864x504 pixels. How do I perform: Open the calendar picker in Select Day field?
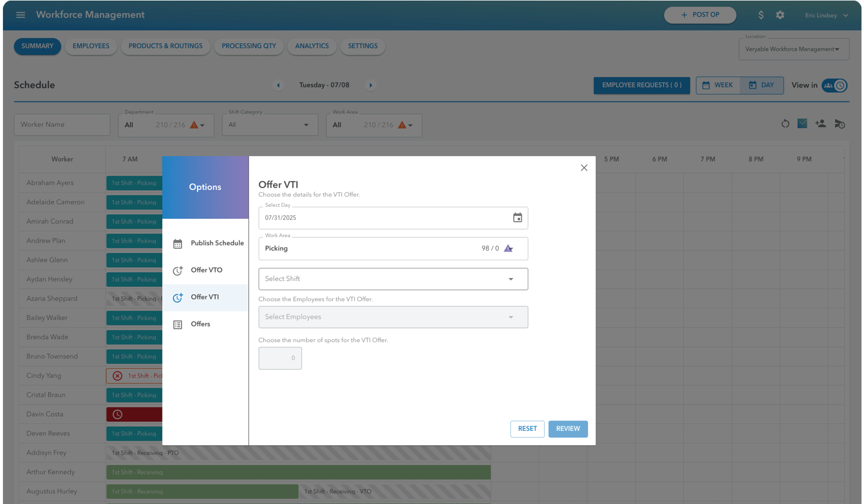click(x=518, y=218)
